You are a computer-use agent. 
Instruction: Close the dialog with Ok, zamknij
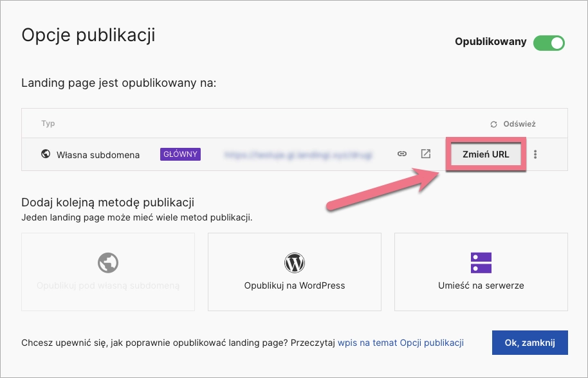(x=529, y=343)
